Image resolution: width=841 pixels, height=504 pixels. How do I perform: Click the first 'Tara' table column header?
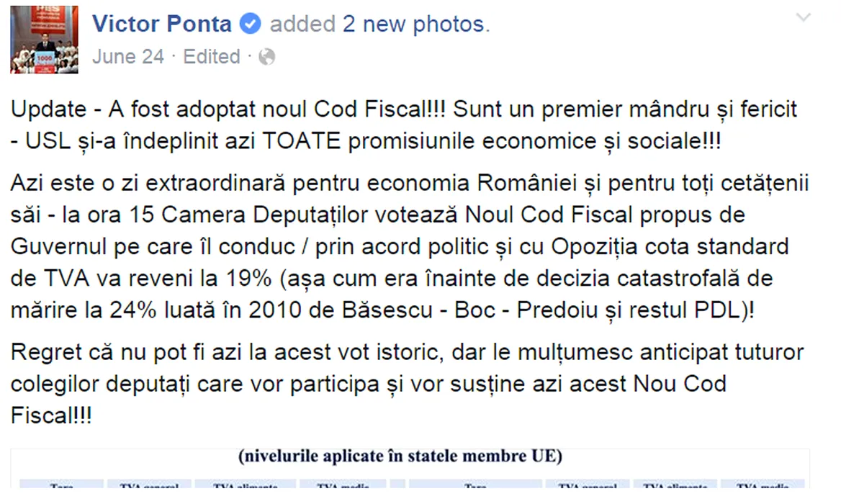(62, 487)
